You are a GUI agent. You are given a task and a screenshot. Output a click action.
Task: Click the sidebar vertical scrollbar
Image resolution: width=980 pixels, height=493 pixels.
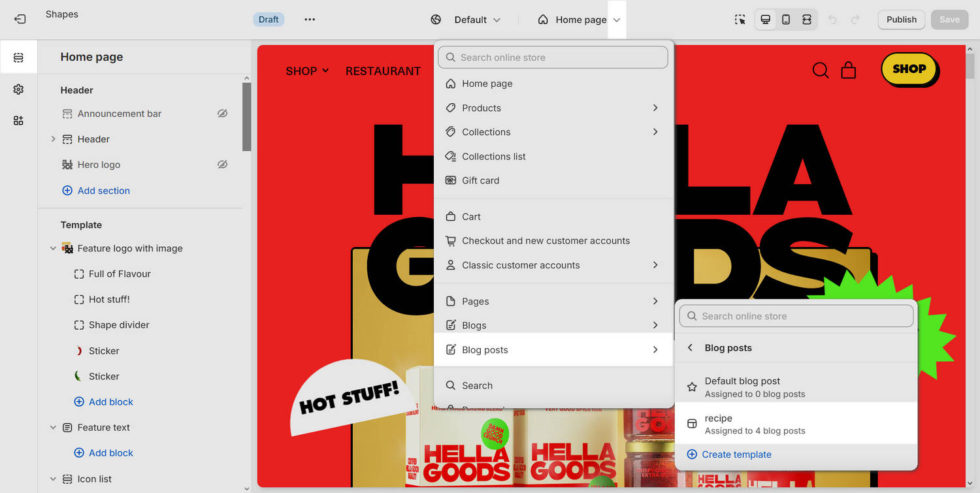tap(246, 118)
